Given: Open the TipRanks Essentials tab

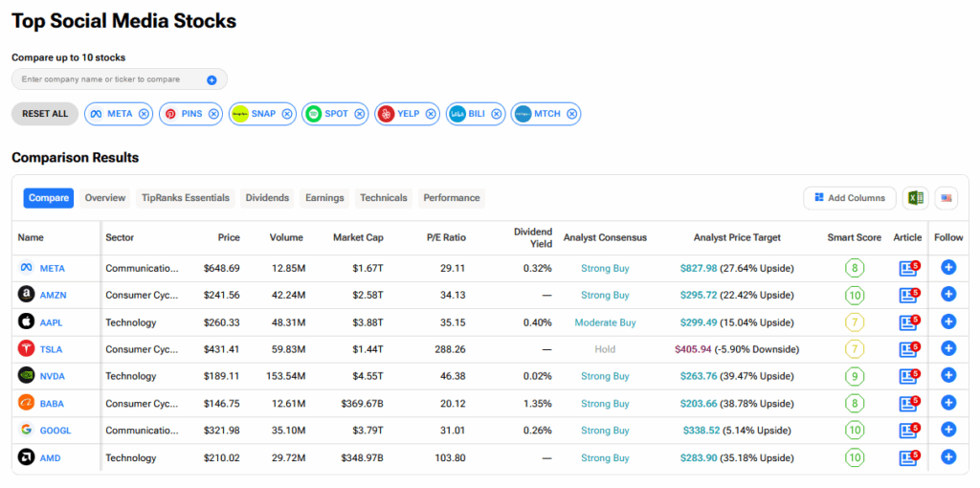Looking at the screenshot, I should click(x=186, y=198).
